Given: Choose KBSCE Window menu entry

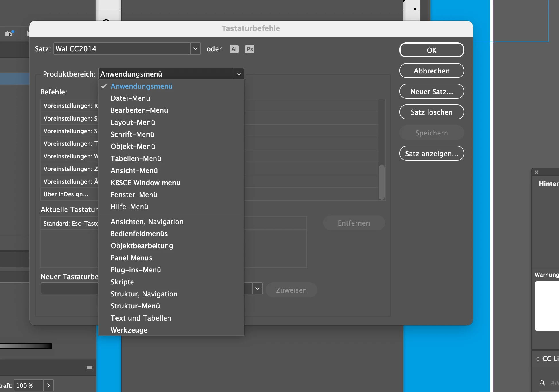Looking at the screenshot, I should pyautogui.click(x=145, y=183).
